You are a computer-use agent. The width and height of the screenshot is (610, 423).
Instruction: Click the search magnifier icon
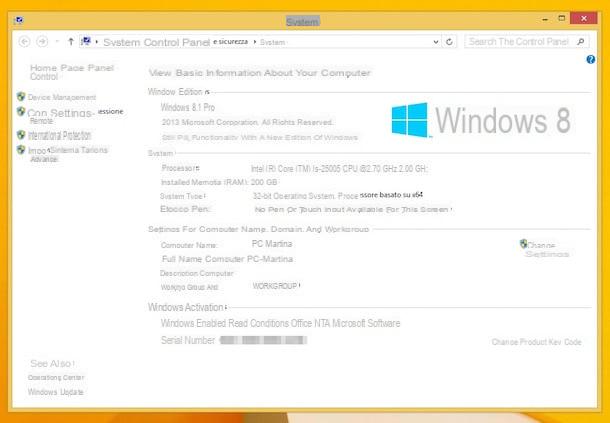click(x=580, y=42)
